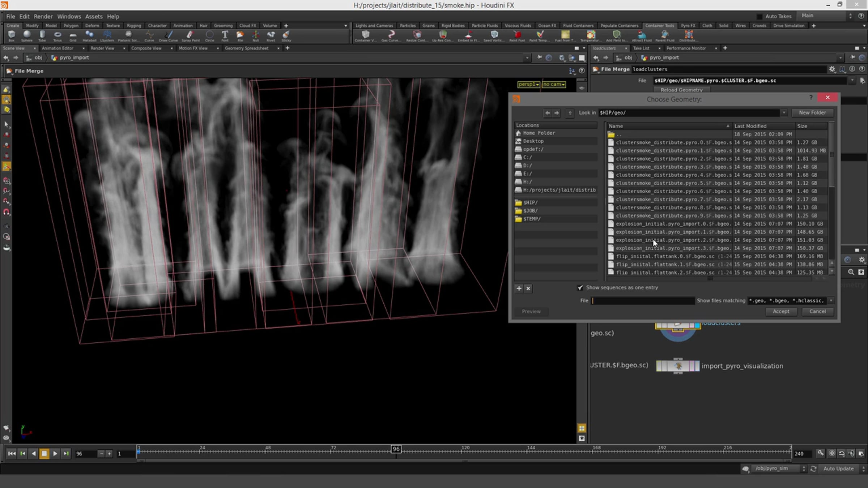Image resolution: width=868 pixels, height=488 pixels.
Task: Open the persp1 viewport camera dropdown
Action: coord(528,84)
